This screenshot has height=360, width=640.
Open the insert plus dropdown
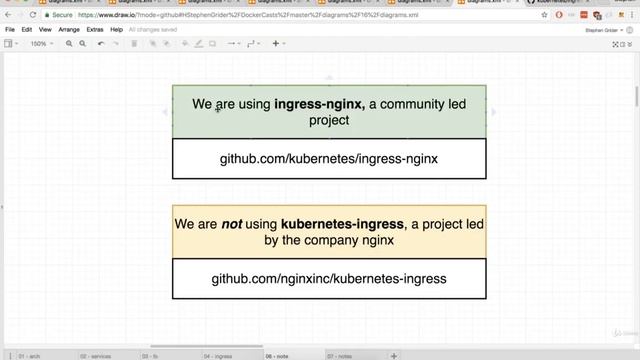(278, 43)
